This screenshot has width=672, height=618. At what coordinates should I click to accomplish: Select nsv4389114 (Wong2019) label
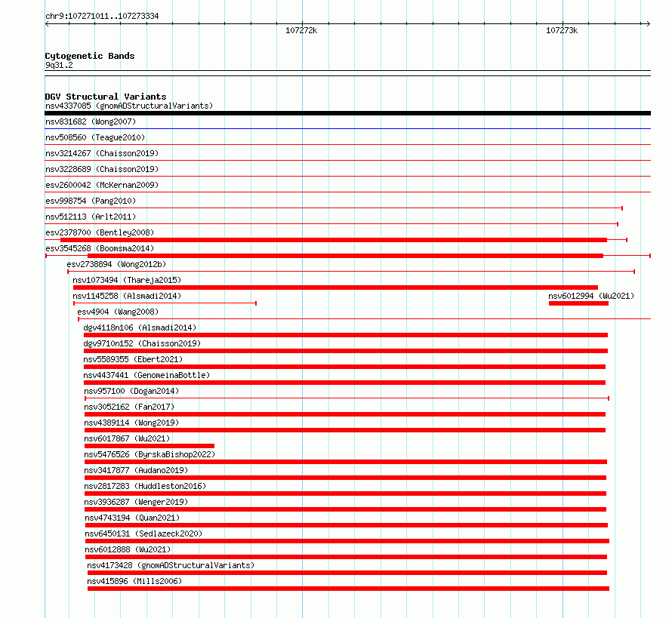[x=131, y=423]
